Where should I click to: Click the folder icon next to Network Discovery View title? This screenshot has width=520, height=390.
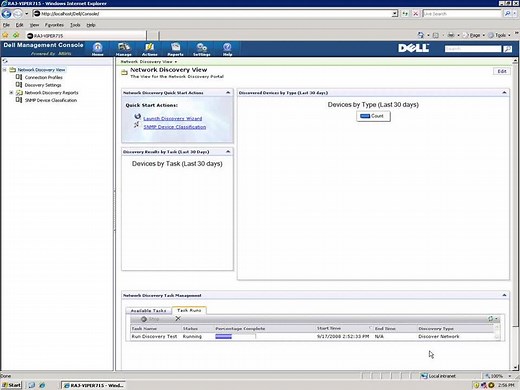point(124,72)
